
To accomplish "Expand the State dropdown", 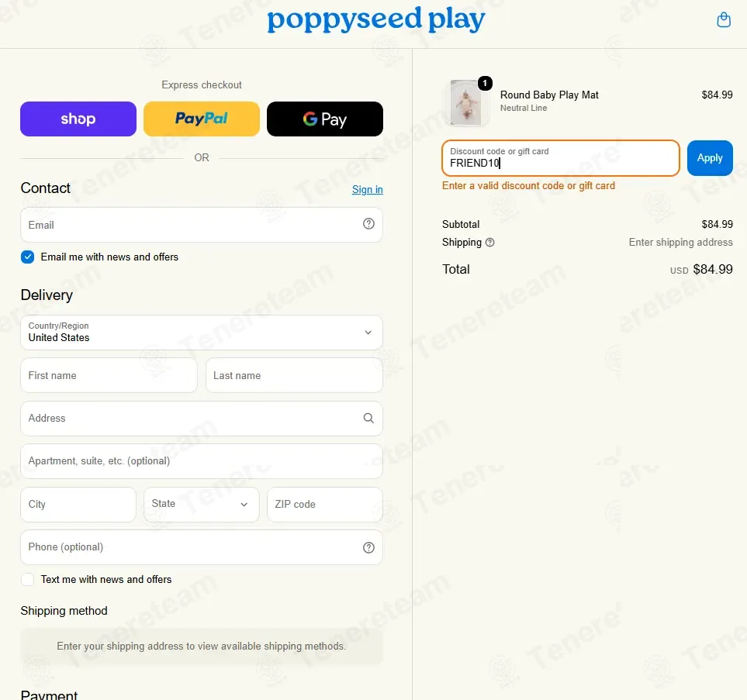I will [x=202, y=505].
